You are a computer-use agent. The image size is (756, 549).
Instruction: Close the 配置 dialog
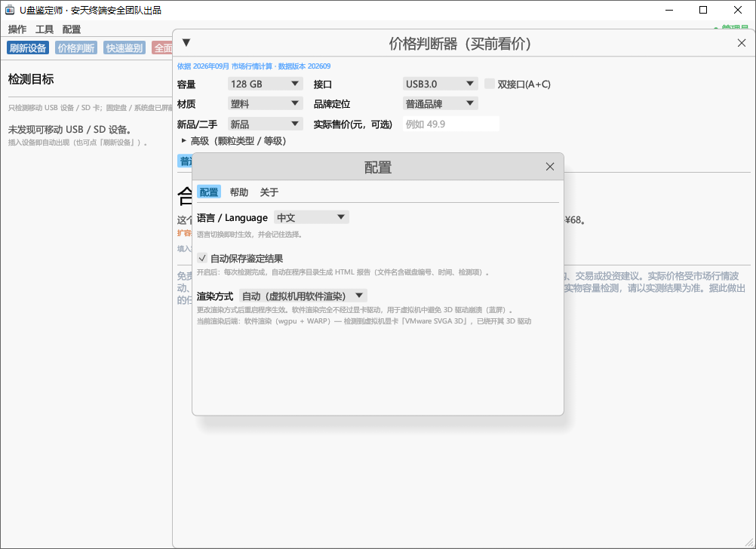click(549, 167)
